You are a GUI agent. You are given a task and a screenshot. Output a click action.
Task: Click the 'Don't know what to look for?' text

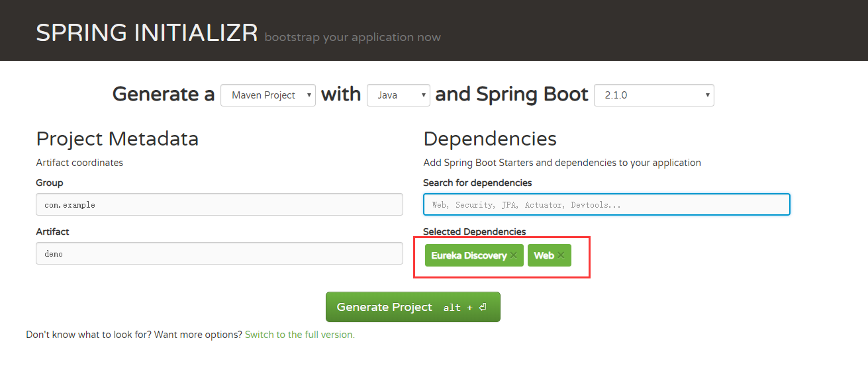89,335
